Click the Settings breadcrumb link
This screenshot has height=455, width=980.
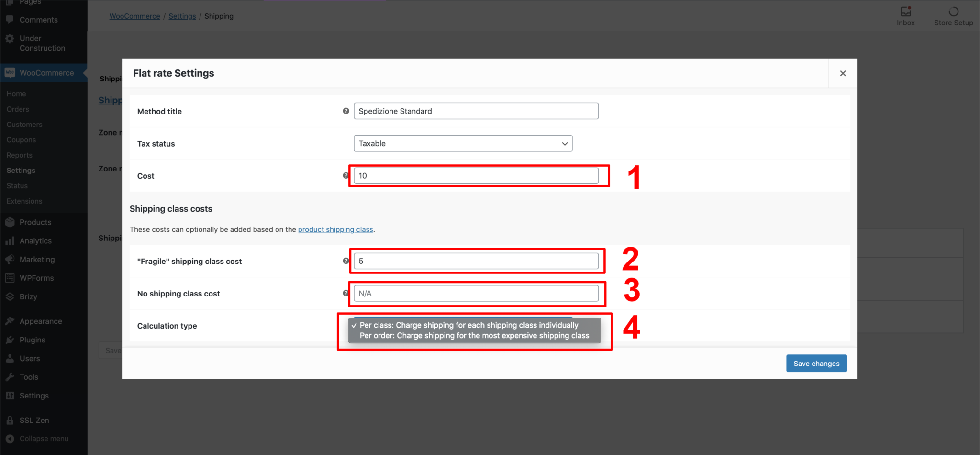[182, 16]
